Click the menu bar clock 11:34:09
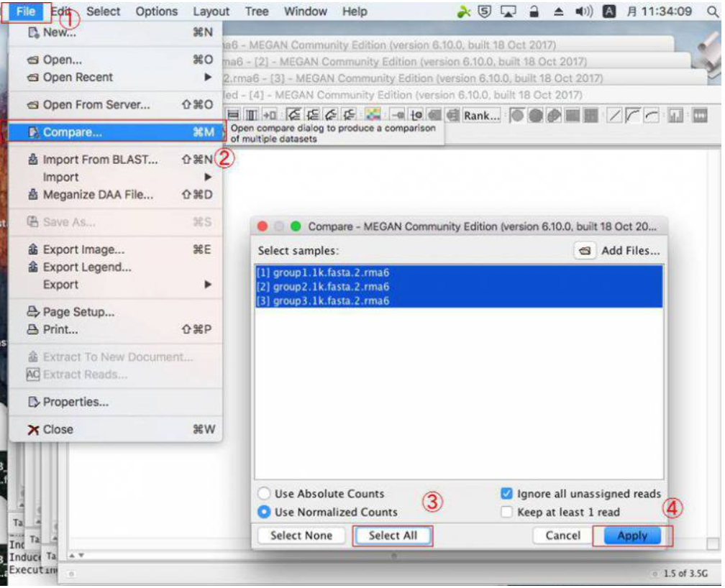725x588 pixels. 666,12
